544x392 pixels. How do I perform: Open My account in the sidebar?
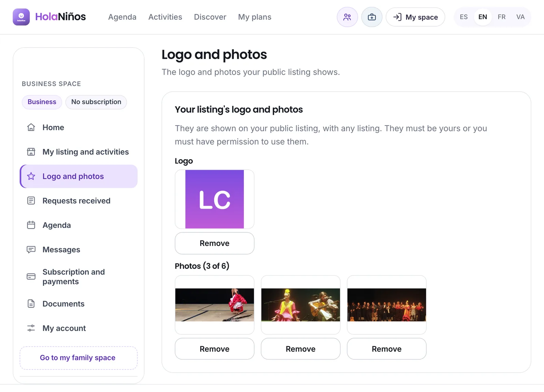point(79,328)
